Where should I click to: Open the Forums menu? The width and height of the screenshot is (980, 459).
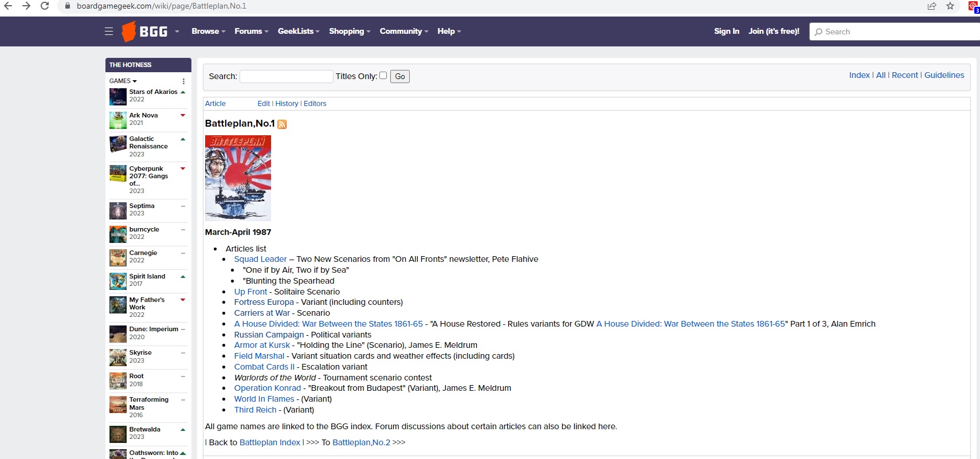click(x=251, y=32)
